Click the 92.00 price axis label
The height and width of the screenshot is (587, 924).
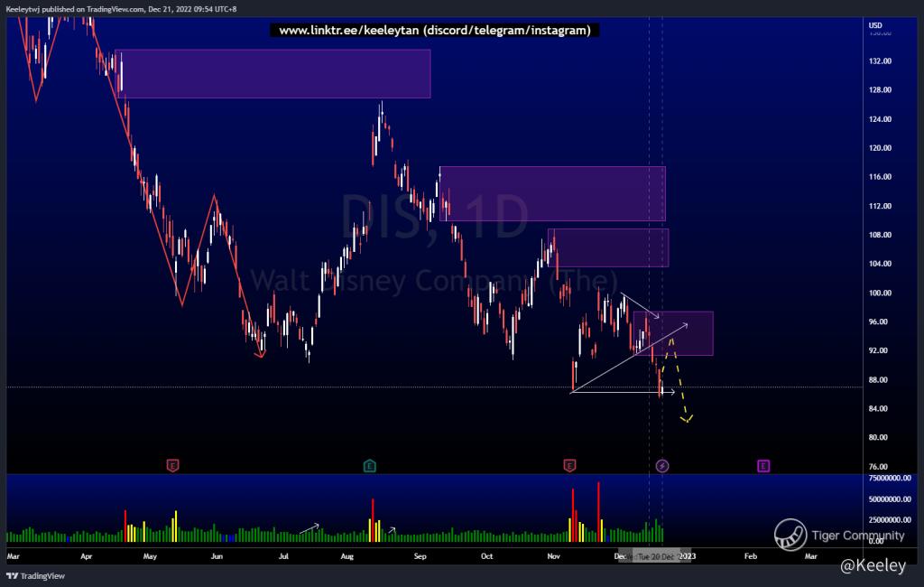pos(878,350)
